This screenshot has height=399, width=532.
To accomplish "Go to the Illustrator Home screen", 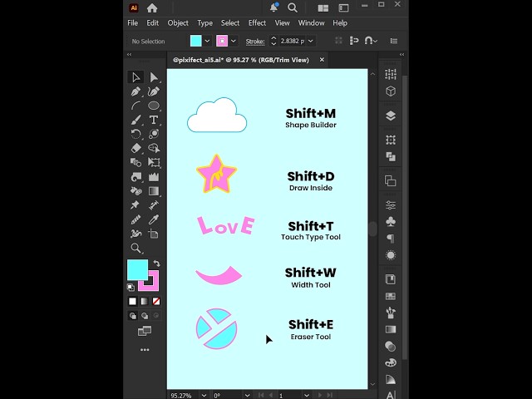I will coord(152,8).
